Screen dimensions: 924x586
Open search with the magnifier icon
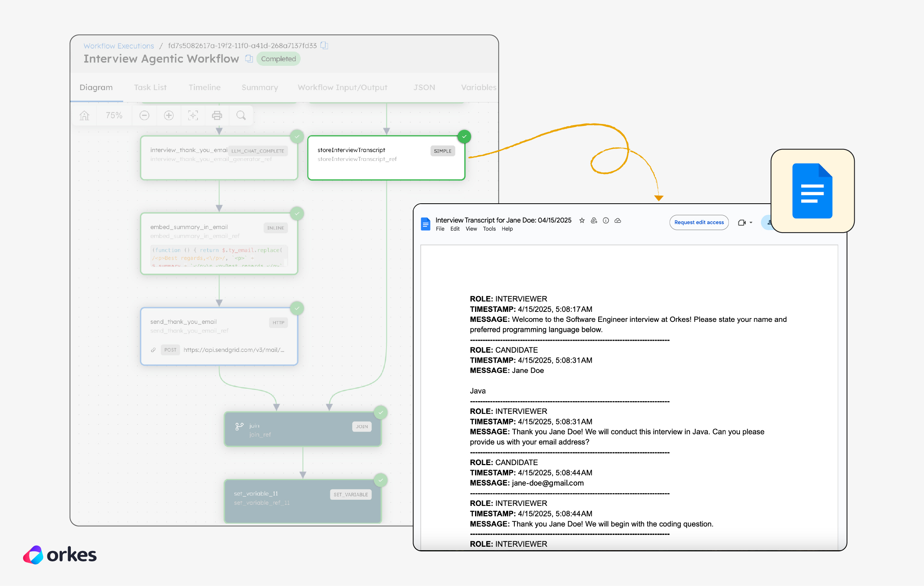pyautogui.click(x=241, y=116)
